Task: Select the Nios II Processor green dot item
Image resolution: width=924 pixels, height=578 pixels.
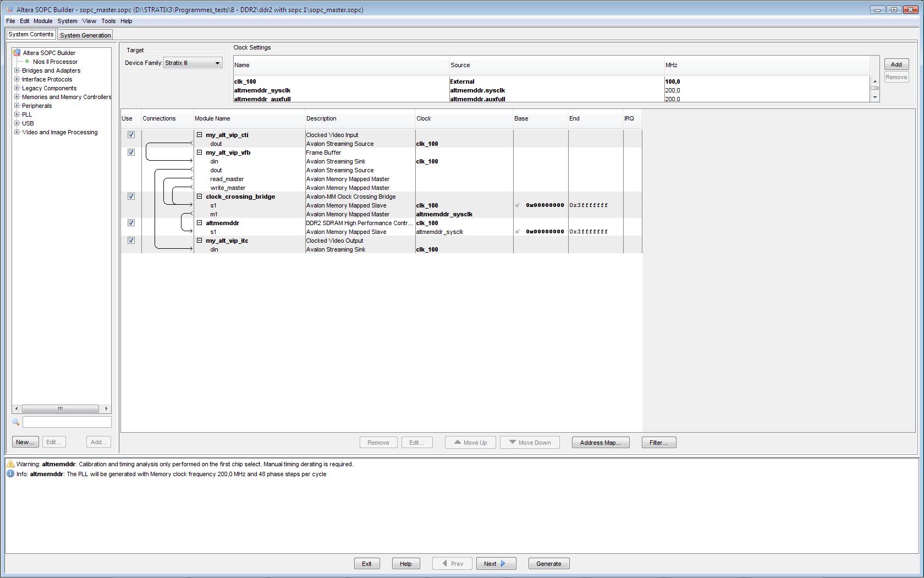Action: [27, 62]
